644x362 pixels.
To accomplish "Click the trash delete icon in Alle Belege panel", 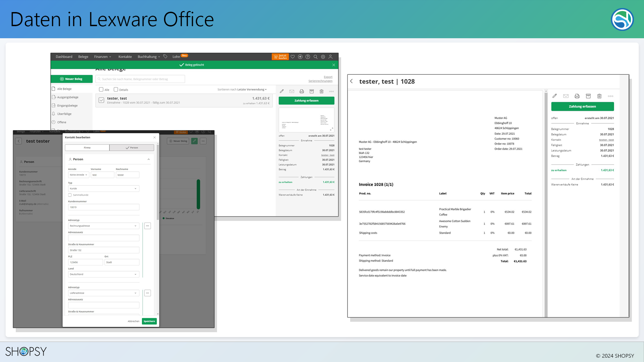I will pos(321,91).
